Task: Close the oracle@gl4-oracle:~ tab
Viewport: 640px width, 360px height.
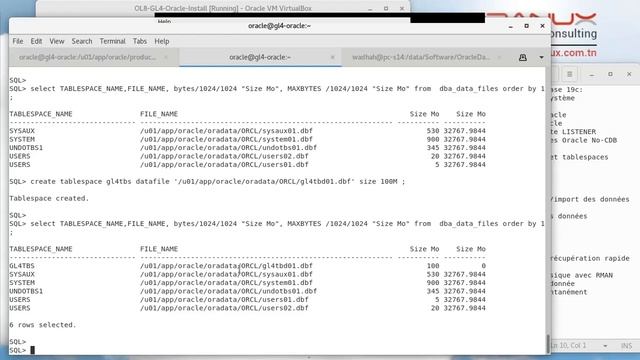Action: point(332,57)
